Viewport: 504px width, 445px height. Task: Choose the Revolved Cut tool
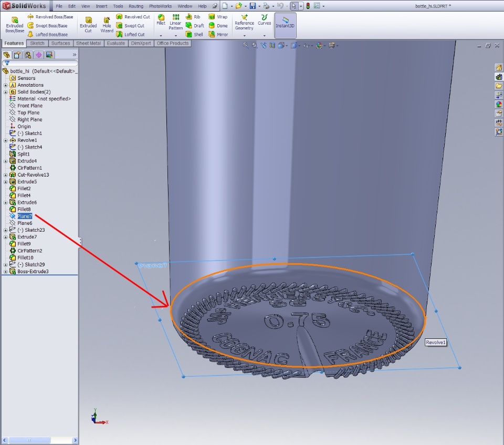point(133,17)
